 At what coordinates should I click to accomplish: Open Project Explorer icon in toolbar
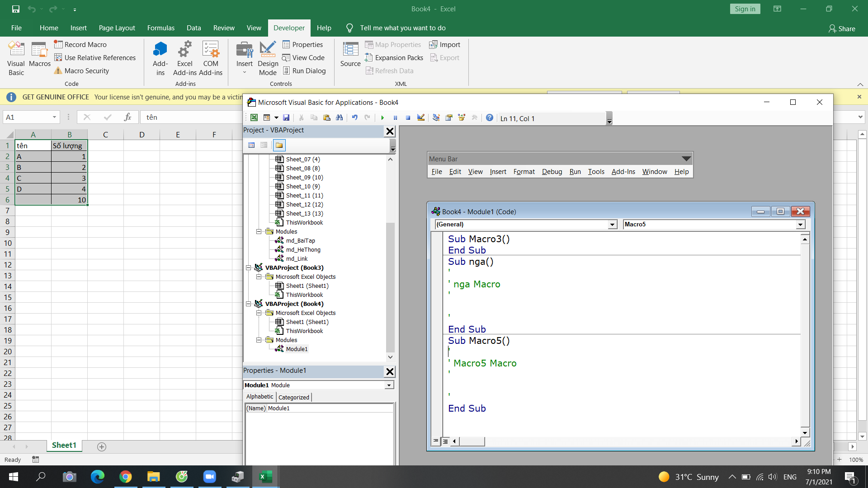point(436,117)
